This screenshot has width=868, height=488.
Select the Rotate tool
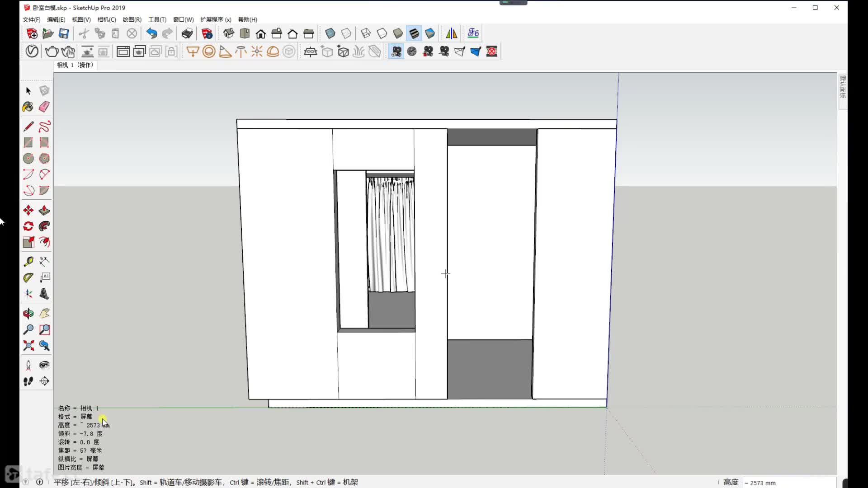tap(28, 226)
